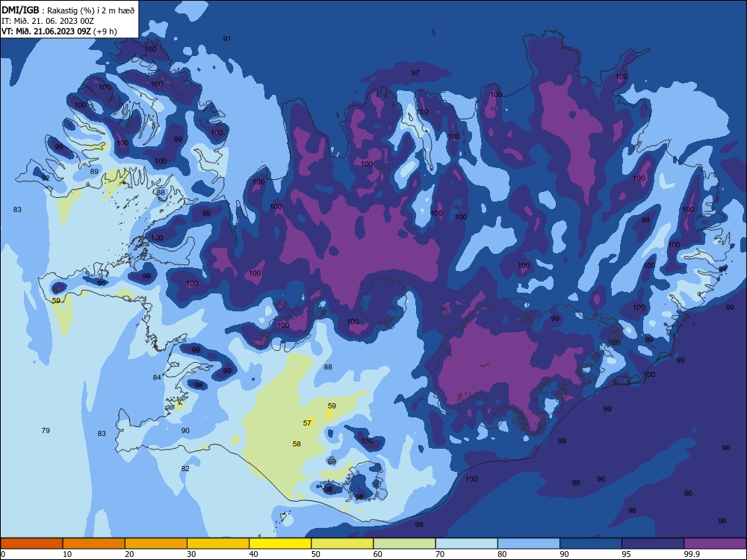Viewport: 747px width, 560px height.
Task: Click the '10' legend tick label
Action: pyautogui.click(x=67, y=554)
